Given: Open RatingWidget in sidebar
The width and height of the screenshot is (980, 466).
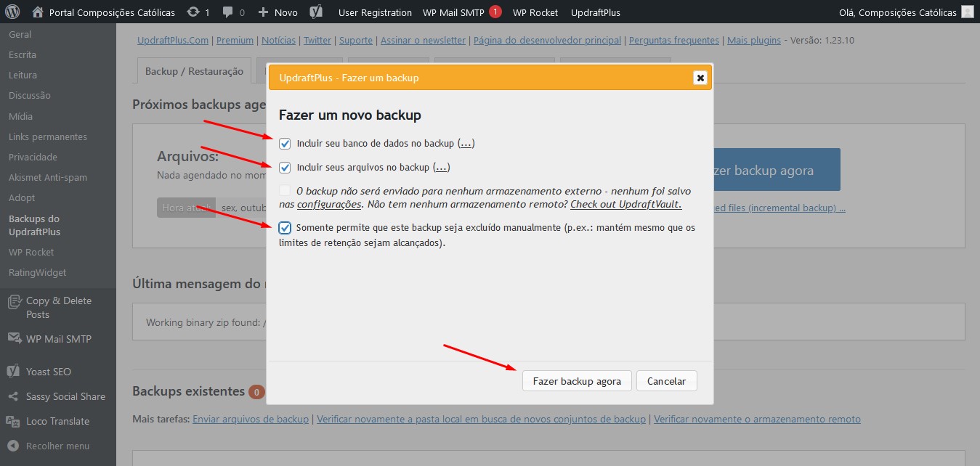Looking at the screenshot, I should 37,272.
